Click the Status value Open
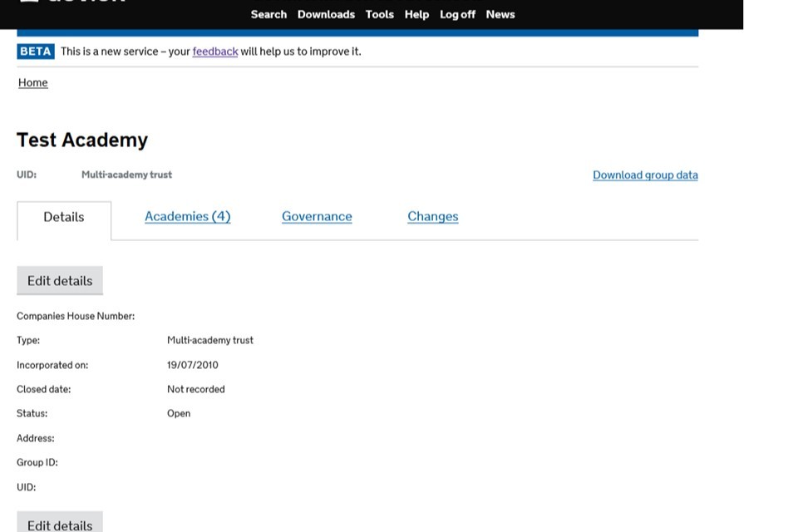This screenshot has width=798, height=532. (x=179, y=413)
